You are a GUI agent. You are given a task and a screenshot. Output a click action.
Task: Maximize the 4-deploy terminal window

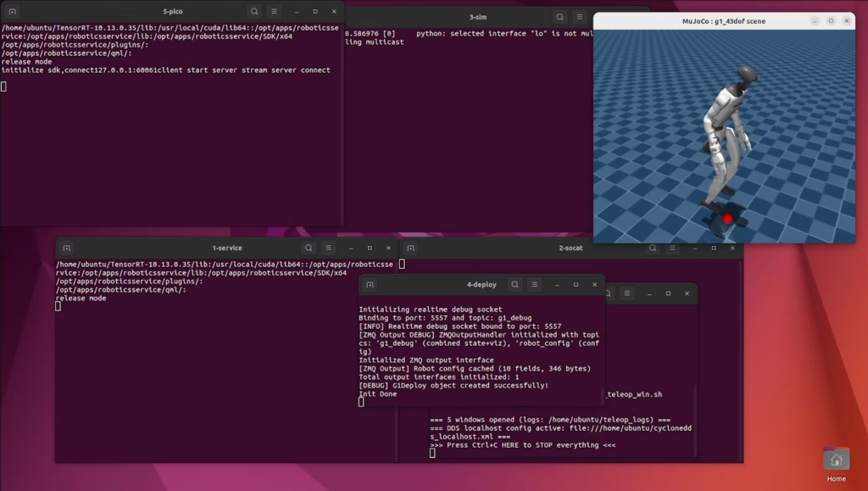576,285
